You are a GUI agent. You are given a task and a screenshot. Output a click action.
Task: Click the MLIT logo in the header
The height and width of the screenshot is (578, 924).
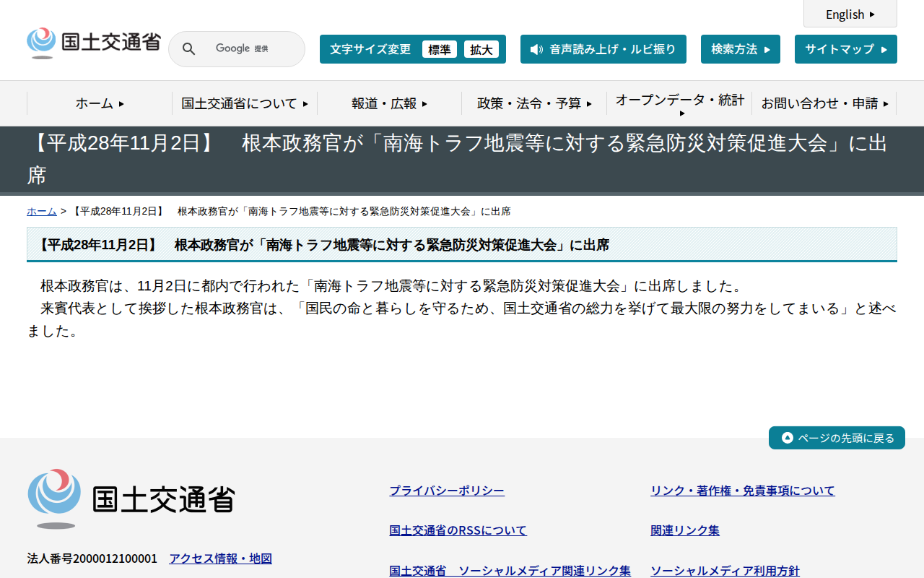click(x=94, y=43)
